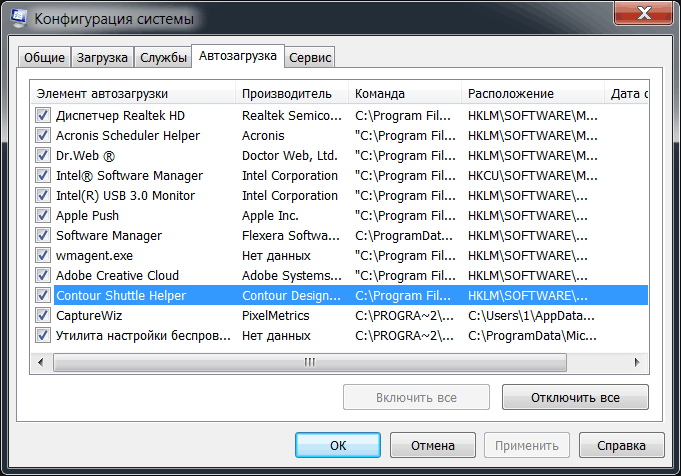Screen dimensions: 681x476
Task: Select Acronis Scheduler Helper entry text
Action: click(128, 136)
